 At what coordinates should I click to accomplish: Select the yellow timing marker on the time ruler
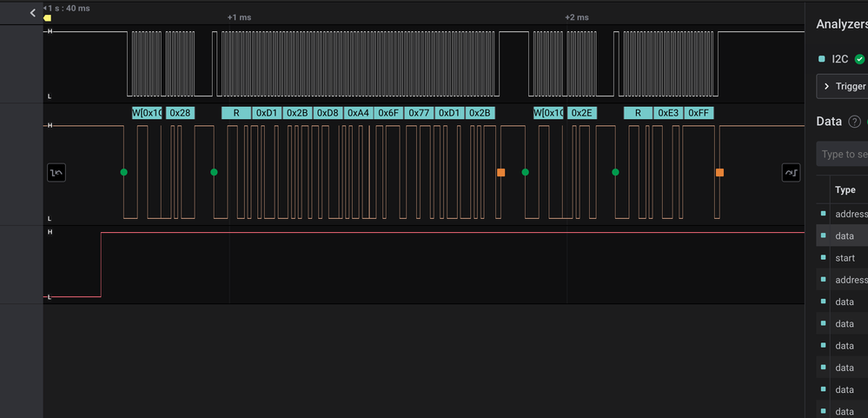coord(47,17)
